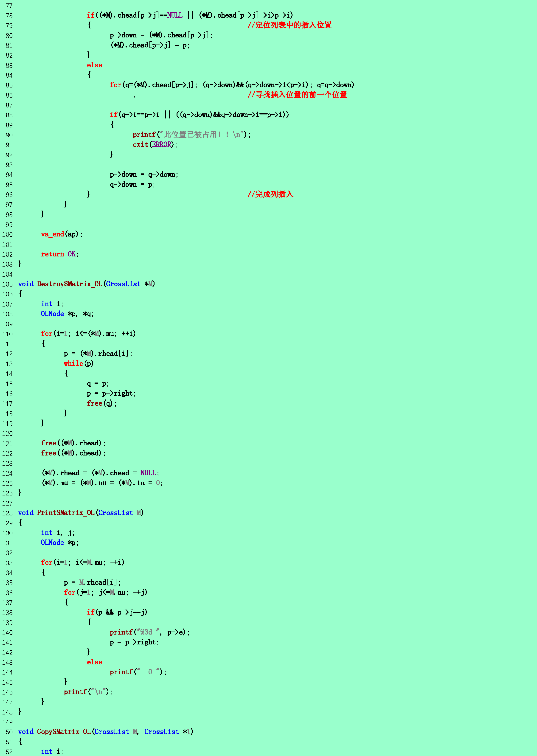Click 'printf("\n");' on line 146

pyautogui.click(x=89, y=692)
